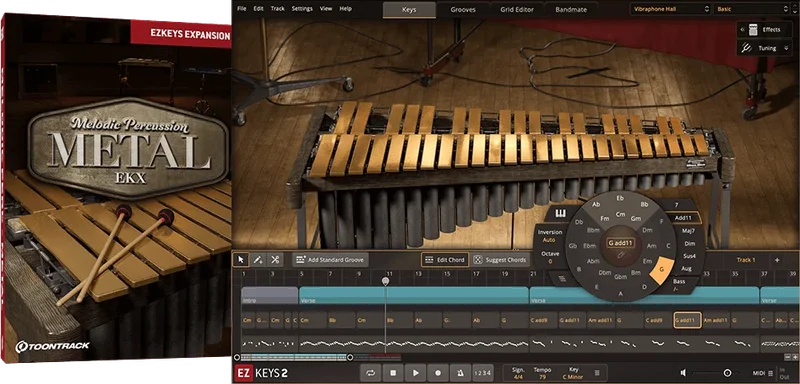Screen dimensions: 800x384
Task: Open the Basic preset dropdown
Action: coord(753,9)
